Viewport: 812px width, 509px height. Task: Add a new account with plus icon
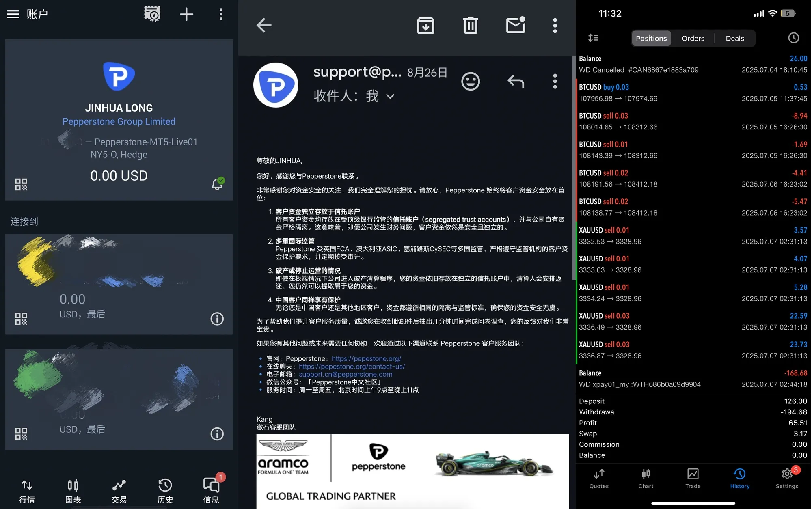coord(186,14)
